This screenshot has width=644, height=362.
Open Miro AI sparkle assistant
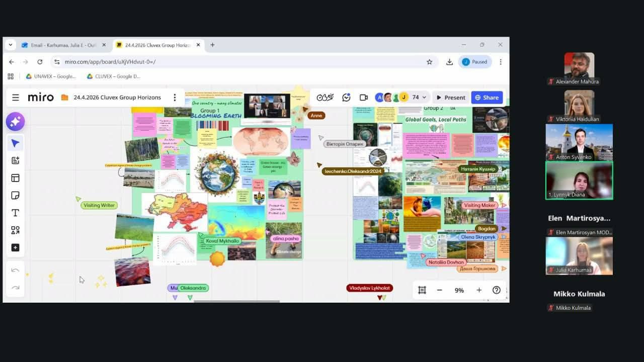[15, 121]
